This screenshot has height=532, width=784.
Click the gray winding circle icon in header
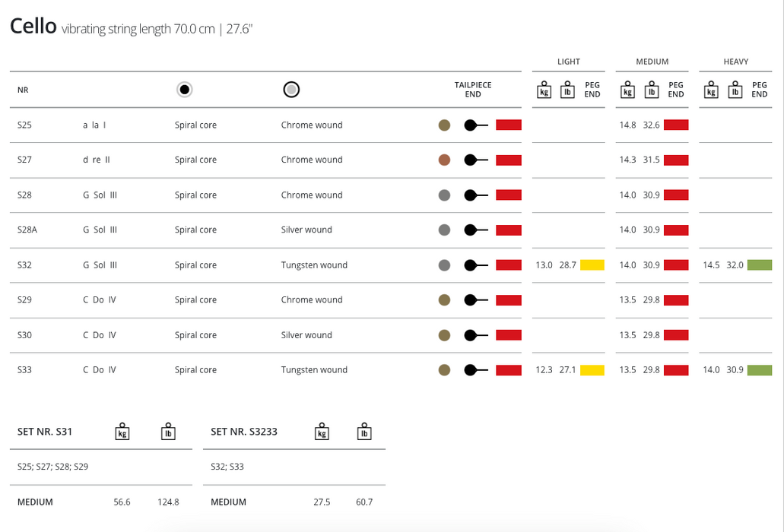click(x=290, y=90)
